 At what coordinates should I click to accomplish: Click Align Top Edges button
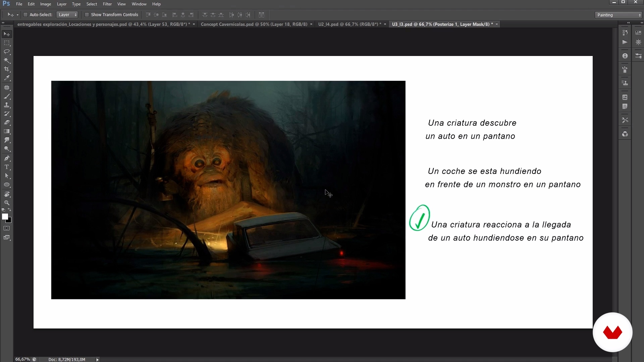(x=148, y=15)
